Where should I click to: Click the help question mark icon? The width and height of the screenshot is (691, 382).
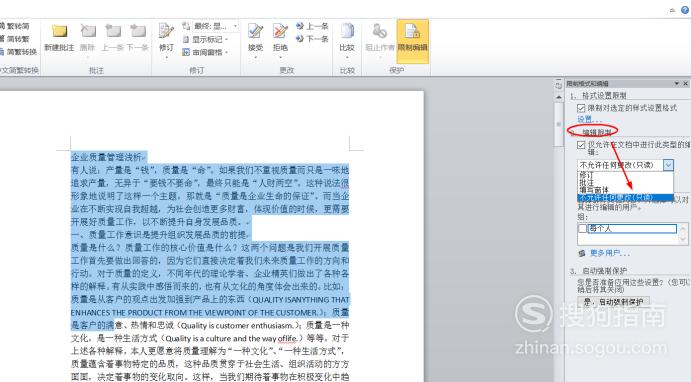pyautogui.click(x=685, y=10)
